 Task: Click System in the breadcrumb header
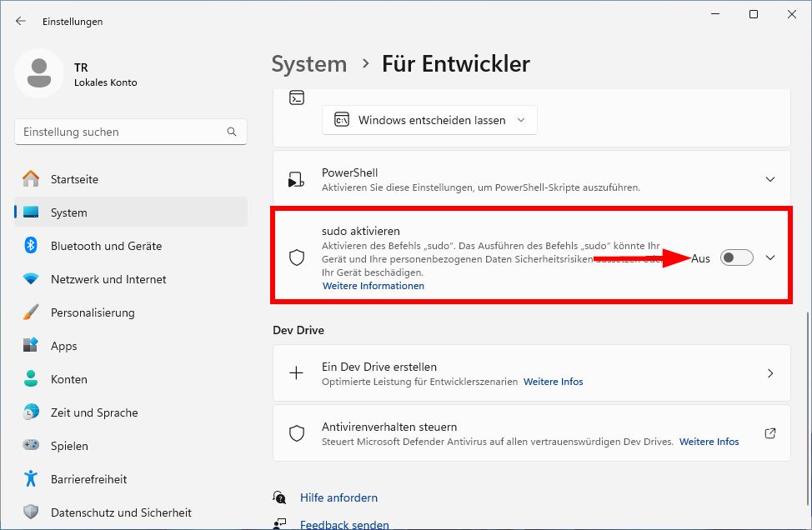[x=308, y=63]
